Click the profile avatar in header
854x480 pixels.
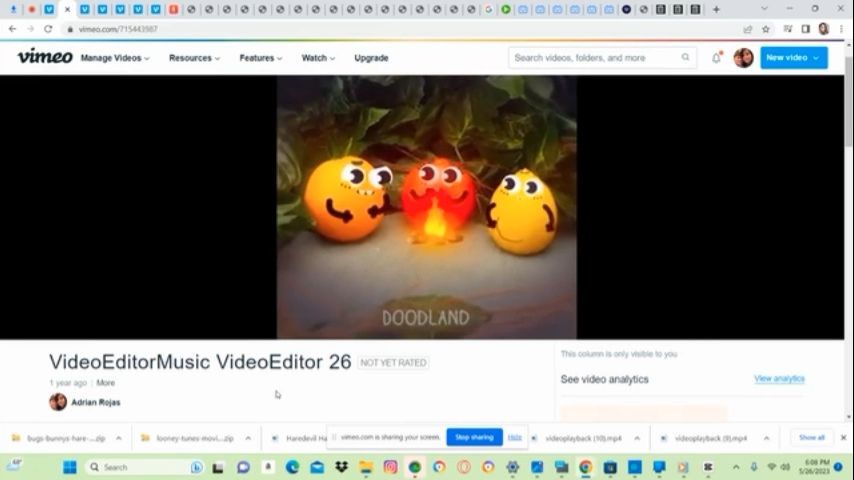coord(743,58)
